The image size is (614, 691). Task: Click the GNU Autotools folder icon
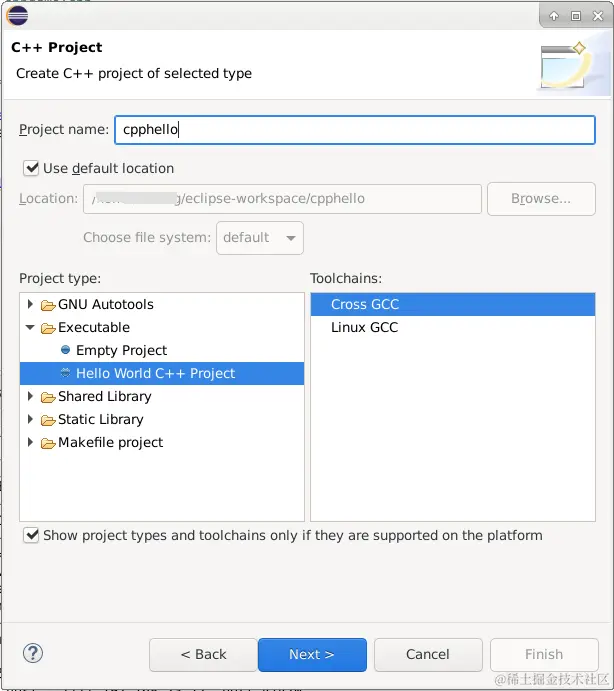(x=48, y=305)
